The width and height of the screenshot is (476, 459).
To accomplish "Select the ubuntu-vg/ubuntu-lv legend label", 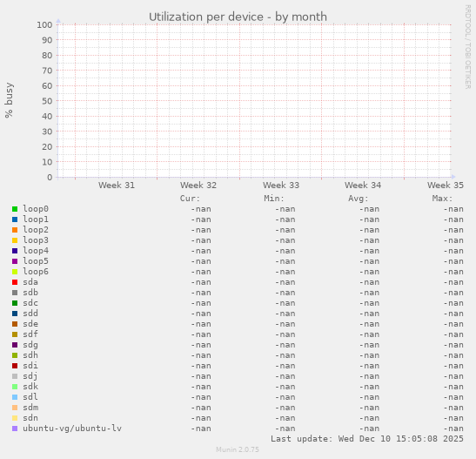I will [72, 429].
